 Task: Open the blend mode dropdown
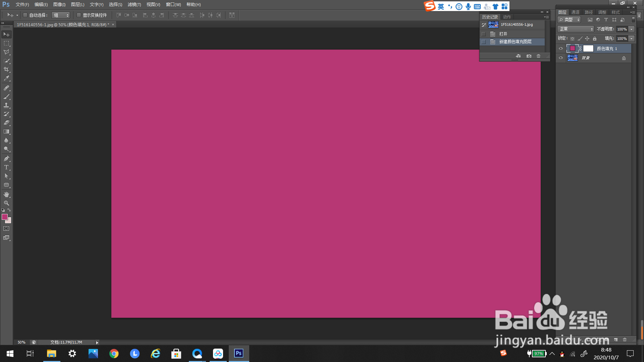[576, 29]
